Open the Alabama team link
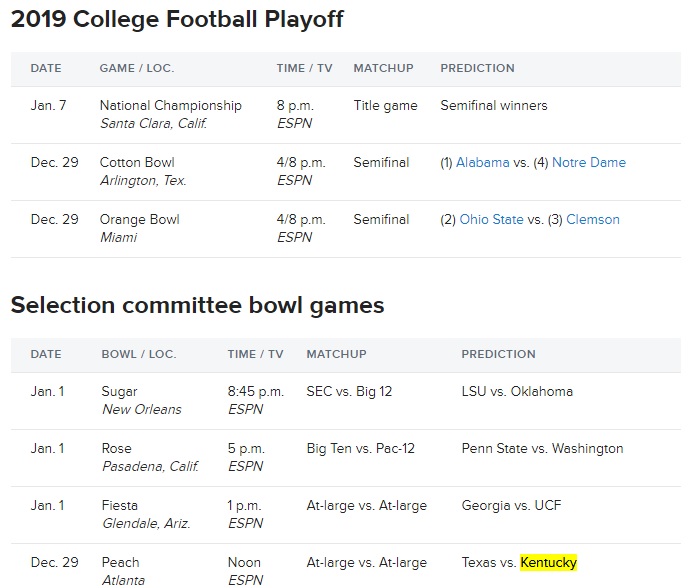 [x=483, y=162]
